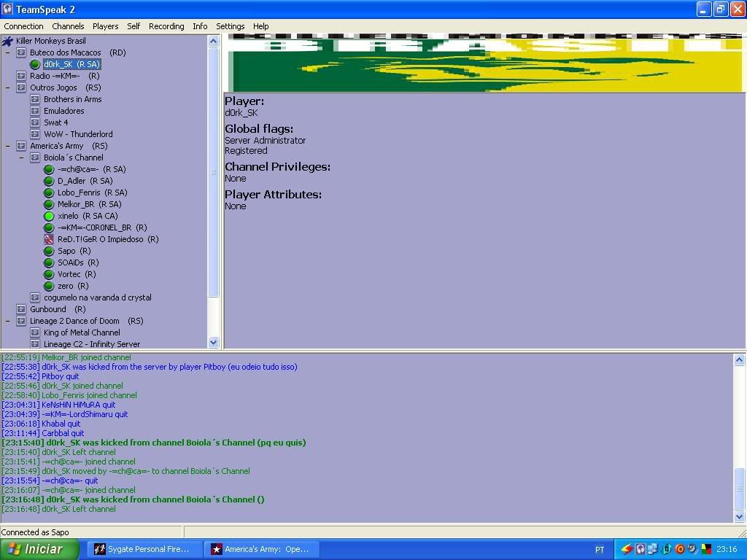Click the WoW - Thunderlord channel icon
Viewport: 747px width, 560px height.
[x=35, y=134]
